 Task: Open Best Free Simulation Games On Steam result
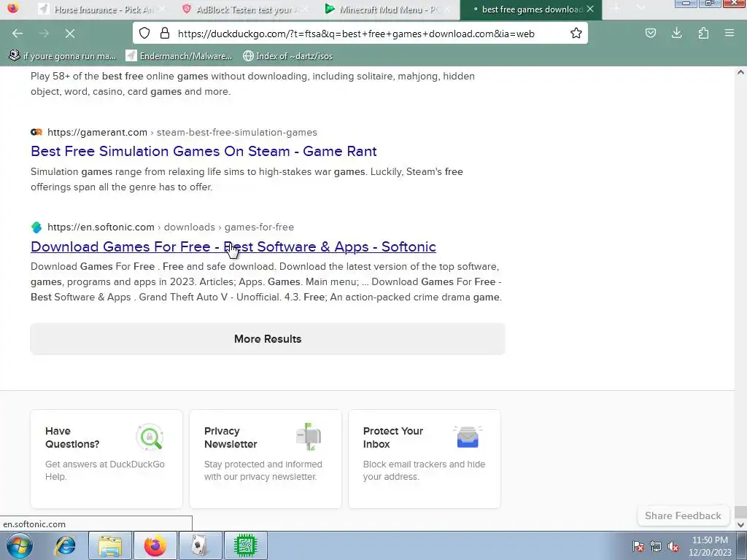point(204,152)
